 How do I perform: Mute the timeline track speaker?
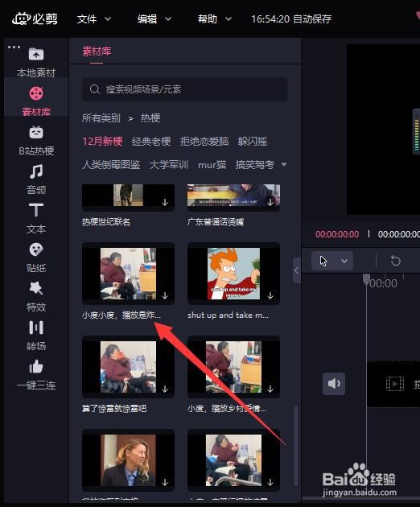334,384
